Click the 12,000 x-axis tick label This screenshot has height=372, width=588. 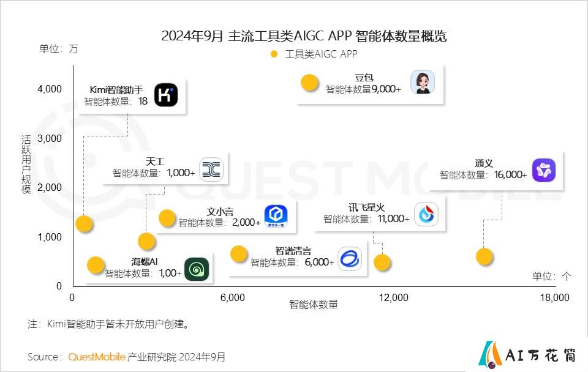pos(393,298)
